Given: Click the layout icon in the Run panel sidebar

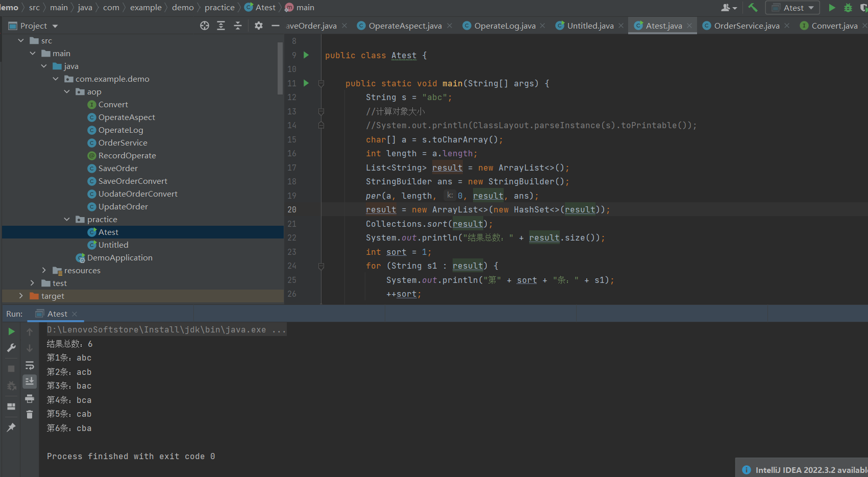Looking at the screenshot, I should point(11,407).
